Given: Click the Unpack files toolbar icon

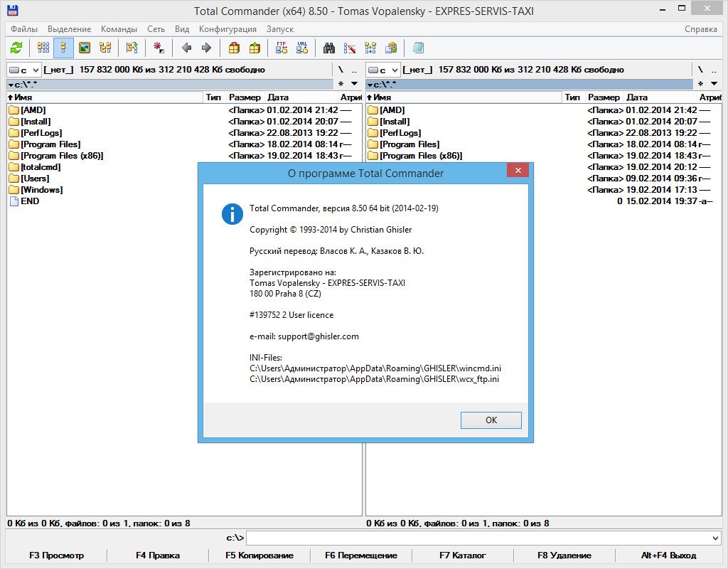Looking at the screenshot, I should click(x=255, y=48).
